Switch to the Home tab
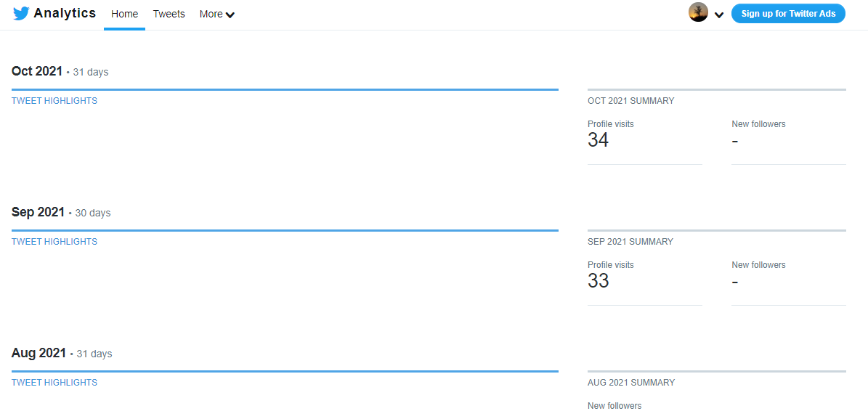 click(124, 14)
